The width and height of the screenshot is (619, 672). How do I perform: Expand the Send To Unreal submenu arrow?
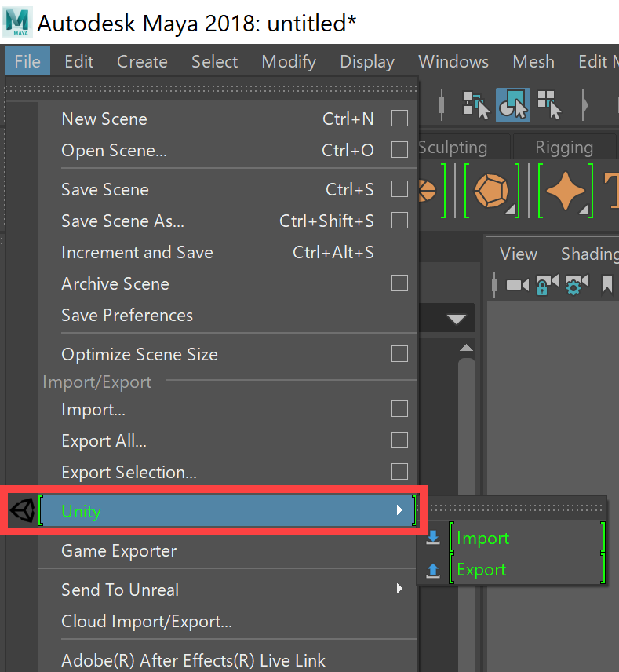click(x=399, y=589)
